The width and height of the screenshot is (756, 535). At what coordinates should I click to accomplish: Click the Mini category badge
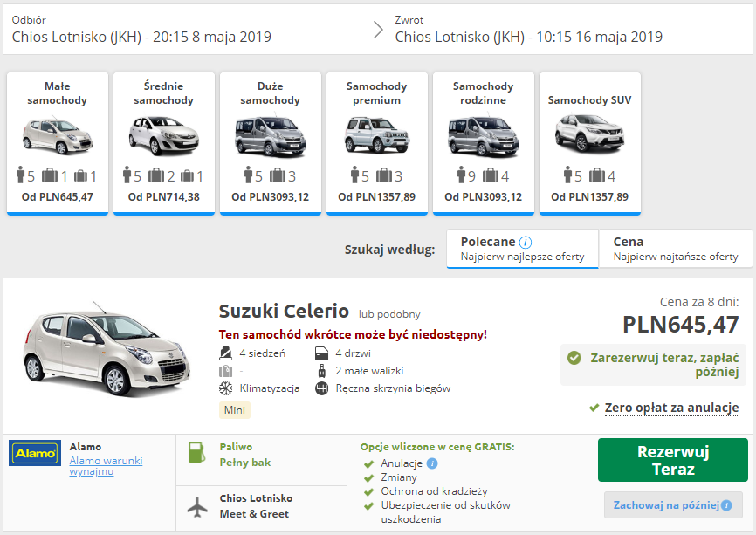235,410
